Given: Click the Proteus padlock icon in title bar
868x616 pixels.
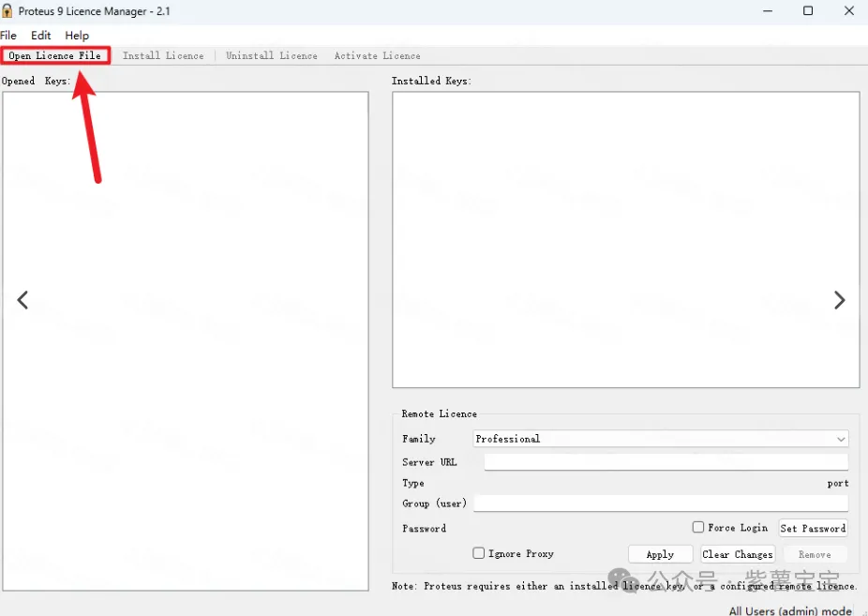Looking at the screenshot, I should tap(8, 11).
